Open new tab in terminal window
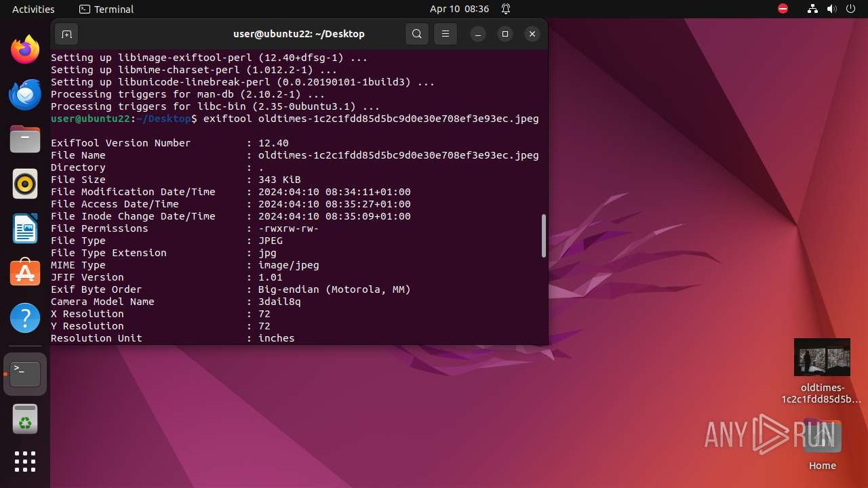This screenshot has height=488, width=868. click(66, 34)
